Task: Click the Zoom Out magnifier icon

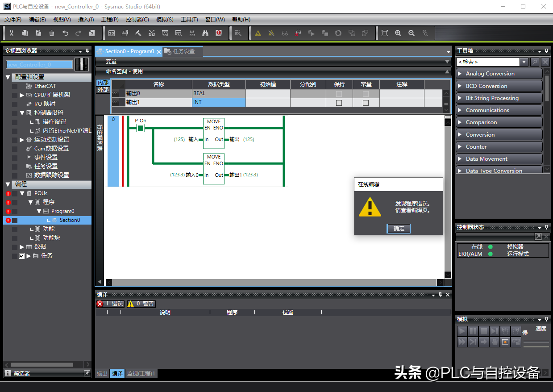Action: point(412,33)
